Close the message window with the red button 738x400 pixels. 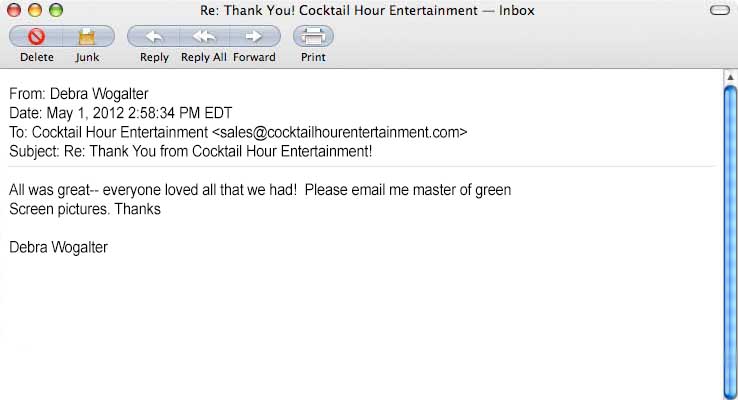(x=14, y=10)
